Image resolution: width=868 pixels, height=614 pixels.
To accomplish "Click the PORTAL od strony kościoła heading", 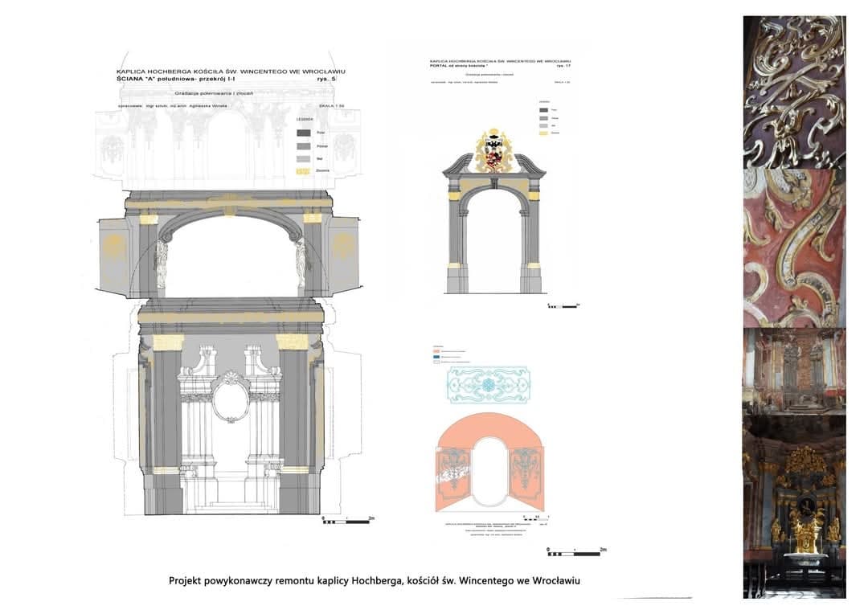I will (x=458, y=66).
